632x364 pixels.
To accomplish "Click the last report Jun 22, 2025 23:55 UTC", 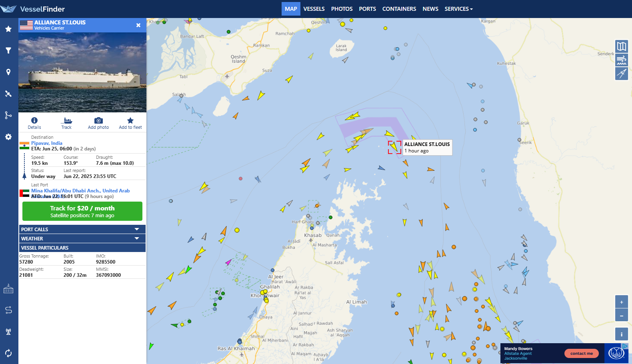I will click(x=90, y=176).
